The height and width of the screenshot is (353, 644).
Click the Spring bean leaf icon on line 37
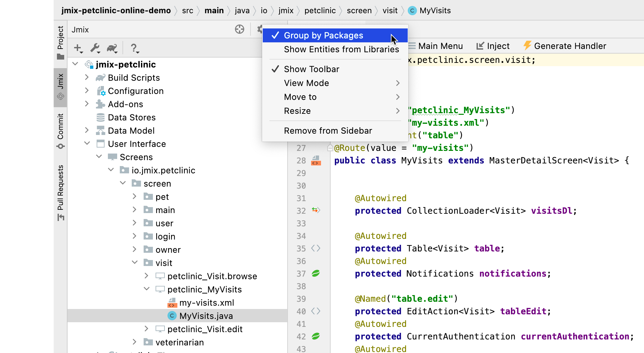316,273
